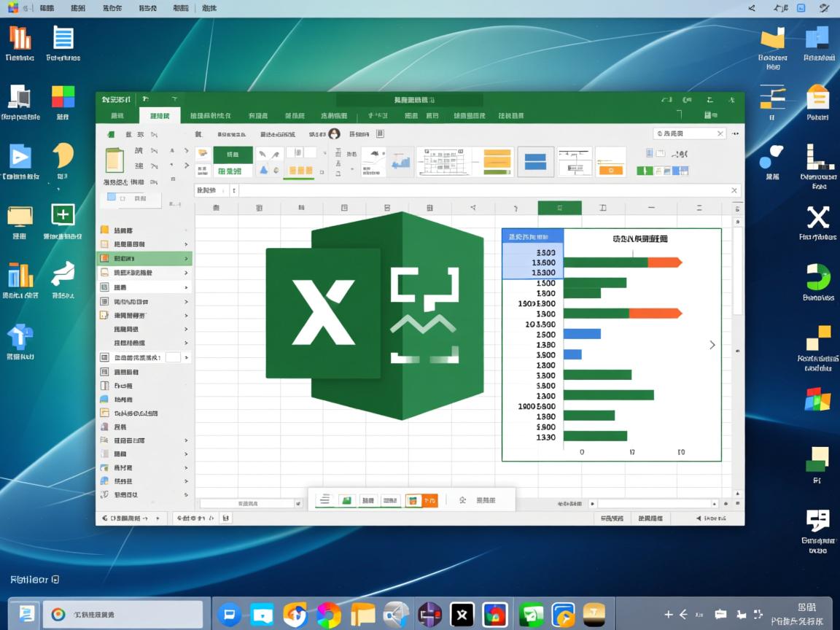Open the first ribbon tab on the left
The height and width of the screenshot is (630, 840).
pos(117,116)
